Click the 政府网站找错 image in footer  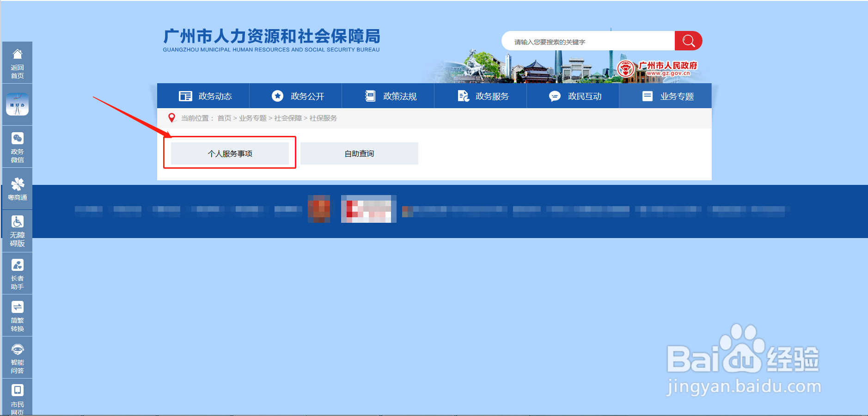[x=369, y=209]
